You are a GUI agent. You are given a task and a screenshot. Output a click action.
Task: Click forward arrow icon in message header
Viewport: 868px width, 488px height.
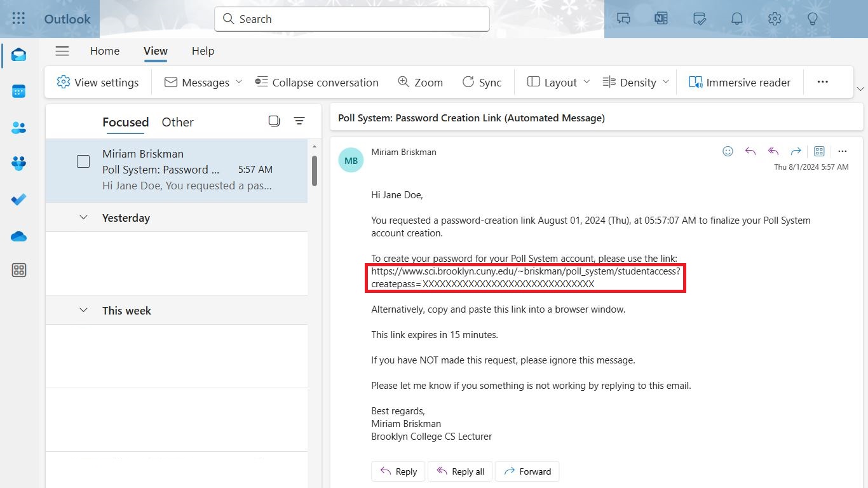tap(796, 151)
